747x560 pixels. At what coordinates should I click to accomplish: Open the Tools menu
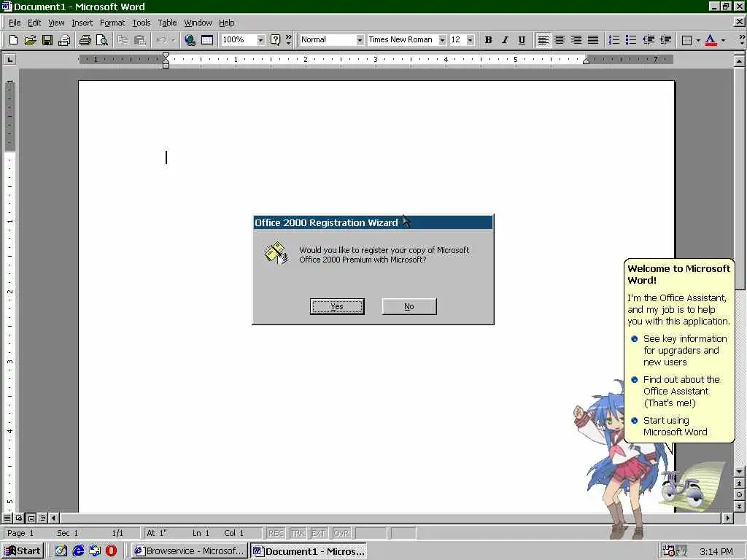click(x=141, y=23)
